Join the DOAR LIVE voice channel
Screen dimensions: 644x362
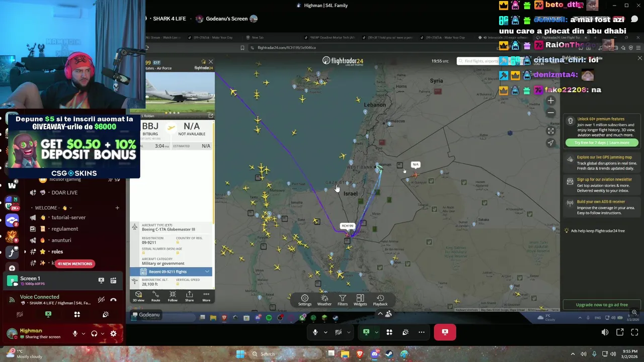pyautogui.click(x=64, y=193)
